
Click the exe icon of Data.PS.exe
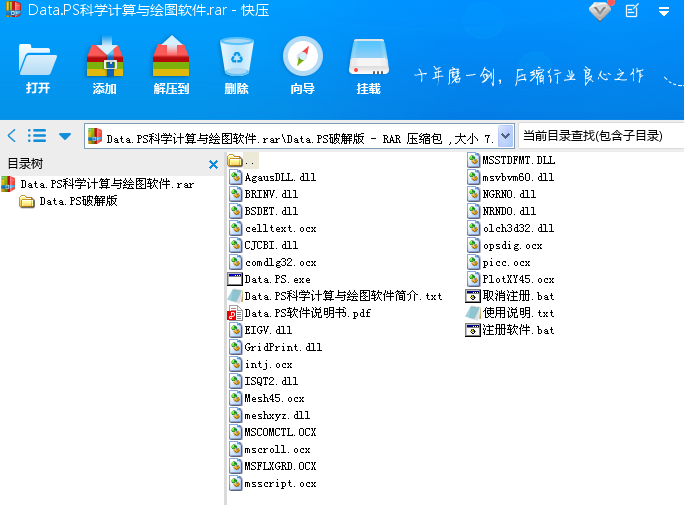tap(235, 279)
